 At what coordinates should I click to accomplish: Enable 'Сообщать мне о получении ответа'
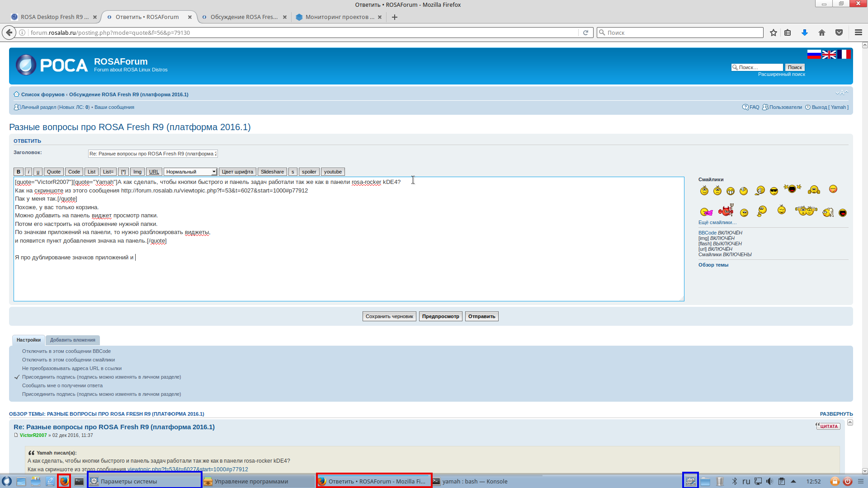click(62, 385)
